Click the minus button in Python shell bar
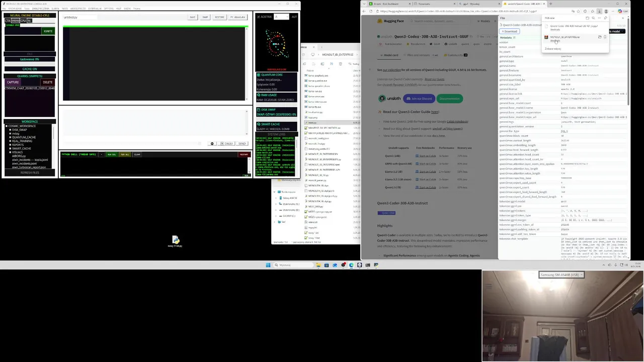This screenshot has width=644, height=362. coord(102,154)
